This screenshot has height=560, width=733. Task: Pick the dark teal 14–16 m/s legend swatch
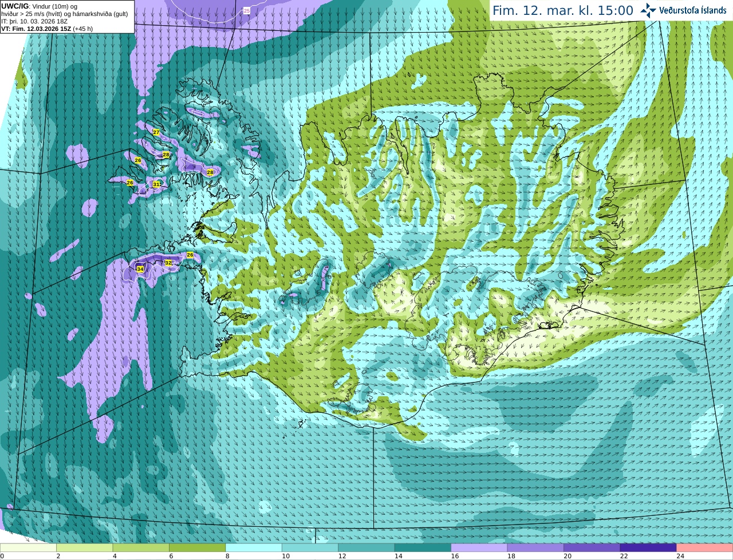point(423,547)
